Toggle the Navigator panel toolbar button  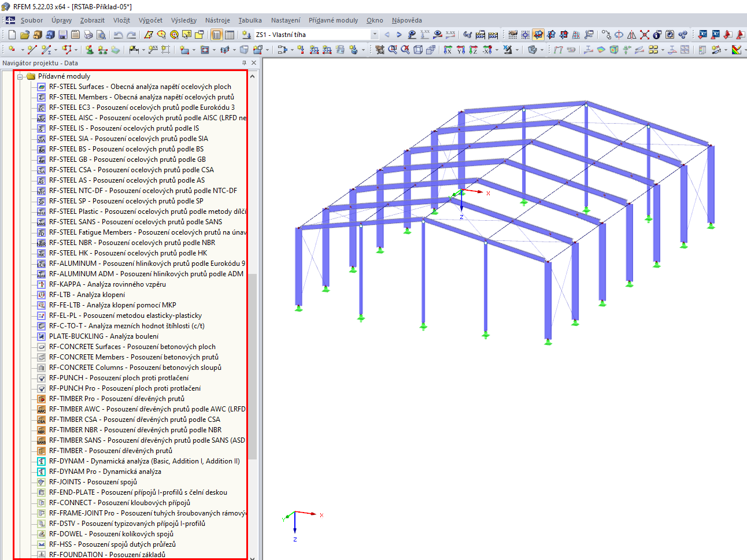[216, 35]
